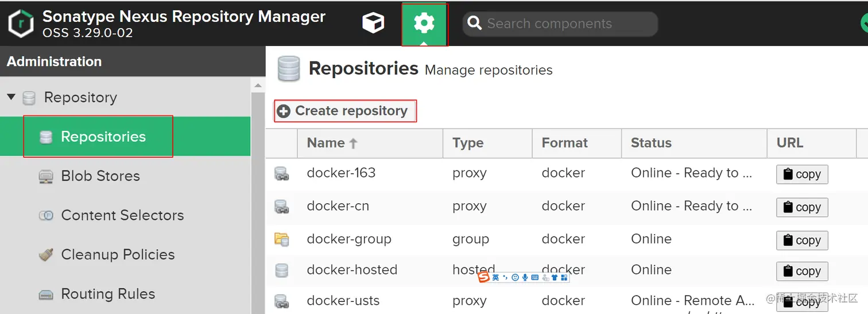This screenshot has height=314, width=868.
Task: Click the docker-hosted database icon
Action: (x=281, y=270)
